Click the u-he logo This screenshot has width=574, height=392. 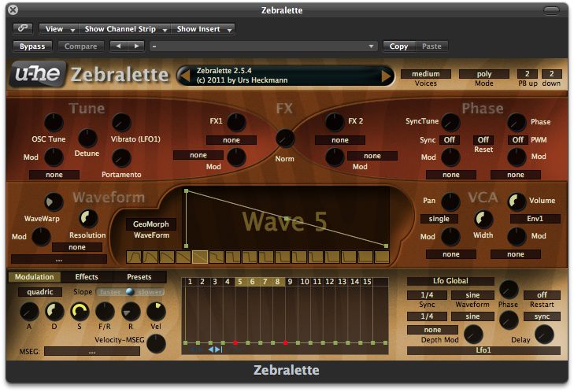click(38, 74)
